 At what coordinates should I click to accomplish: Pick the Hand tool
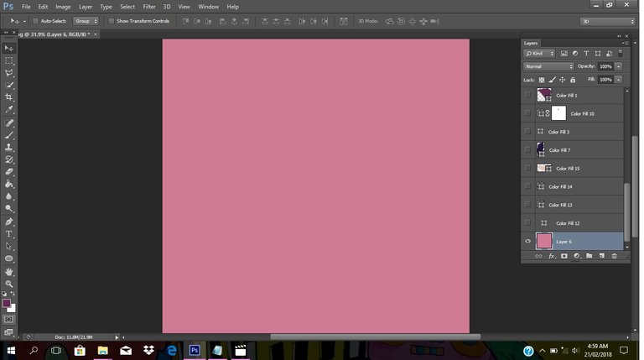point(8,272)
